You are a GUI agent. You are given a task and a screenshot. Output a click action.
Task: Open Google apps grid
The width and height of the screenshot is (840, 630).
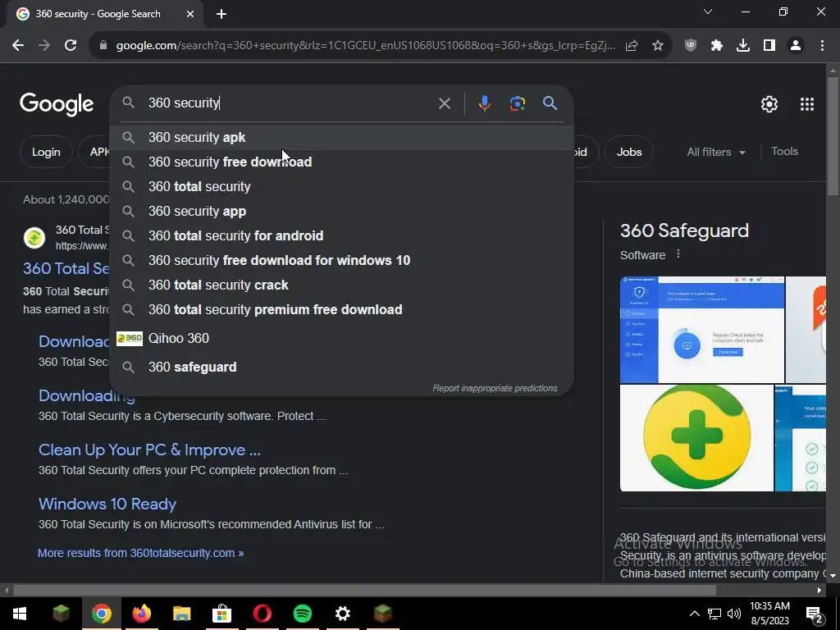point(807,104)
